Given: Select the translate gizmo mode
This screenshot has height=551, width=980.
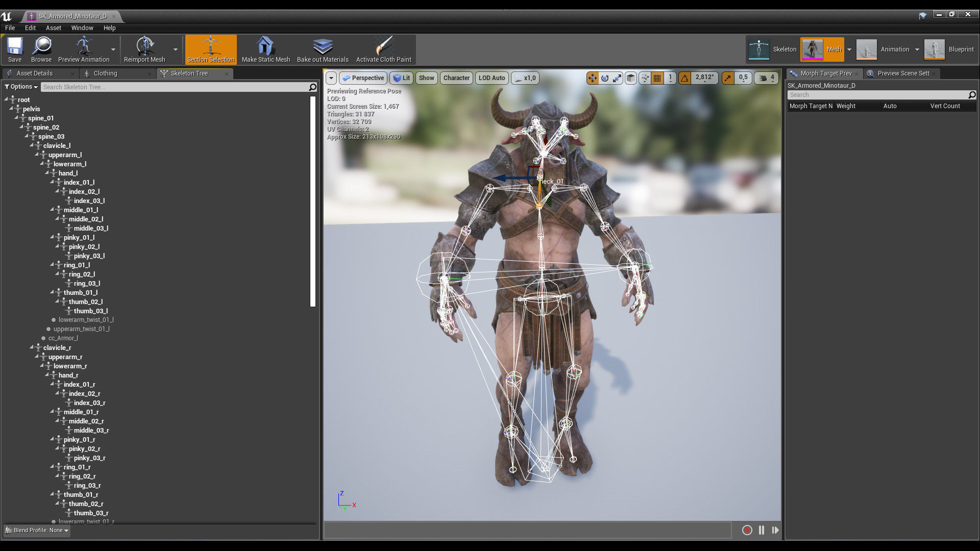Looking at the screenshot, I should tap(592, 78).
